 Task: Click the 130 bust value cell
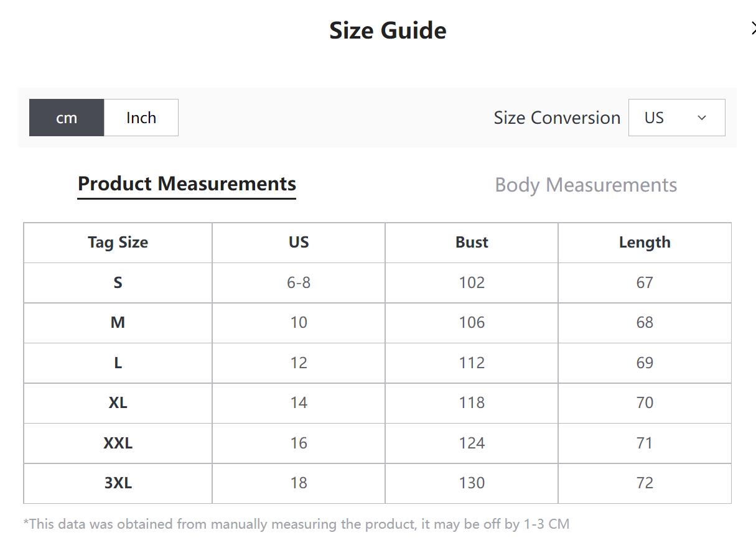coord(472,483)
